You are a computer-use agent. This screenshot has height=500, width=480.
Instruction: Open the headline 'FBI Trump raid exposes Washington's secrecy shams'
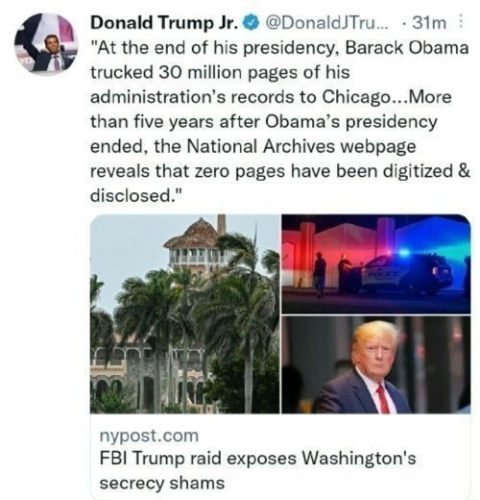[258, 470]
